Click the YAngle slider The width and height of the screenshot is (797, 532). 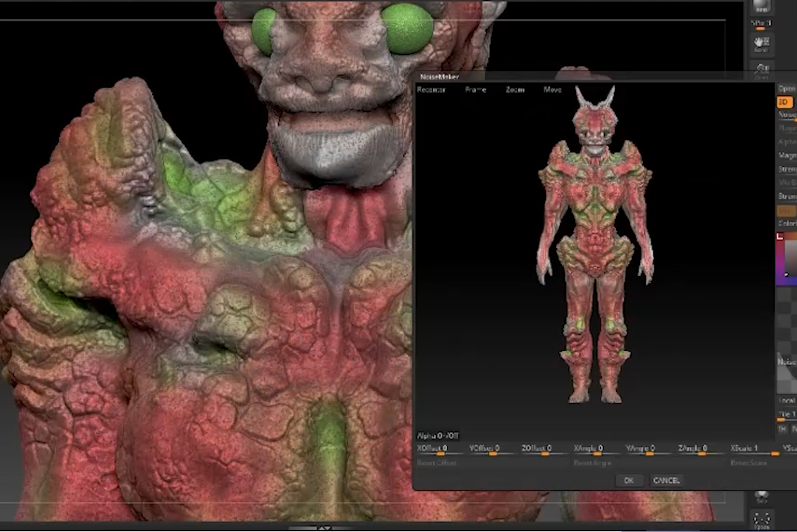649,449
